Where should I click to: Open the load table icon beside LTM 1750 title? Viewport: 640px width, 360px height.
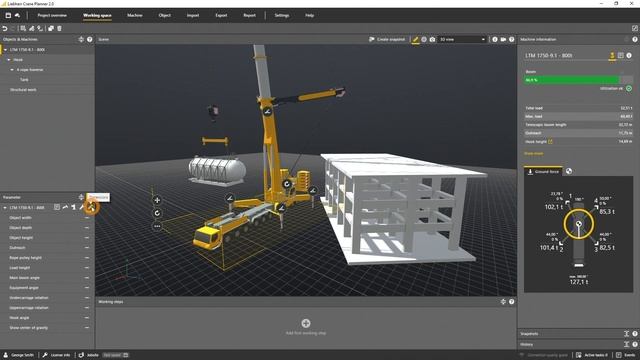tap(620, 56)
